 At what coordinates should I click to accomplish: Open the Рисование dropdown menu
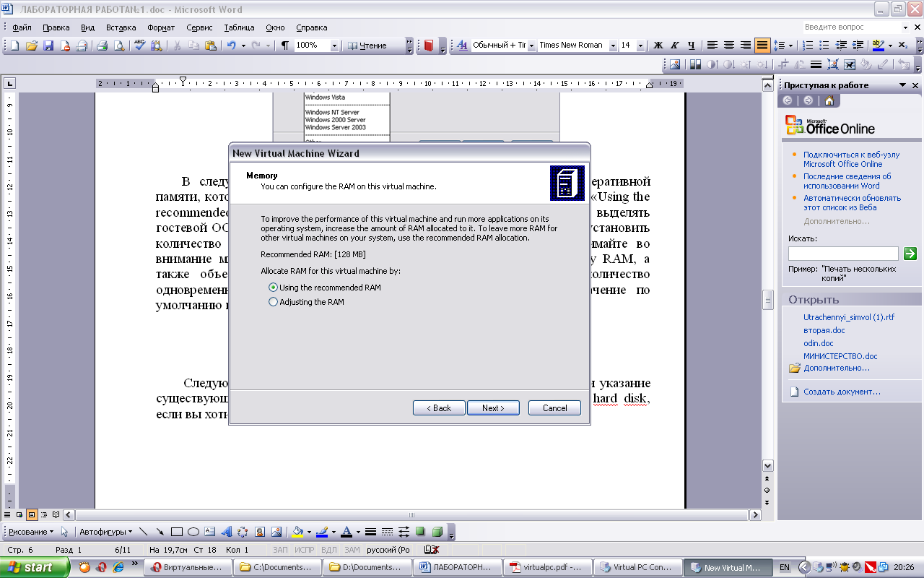pyautogui.click(x=30, y=532)
